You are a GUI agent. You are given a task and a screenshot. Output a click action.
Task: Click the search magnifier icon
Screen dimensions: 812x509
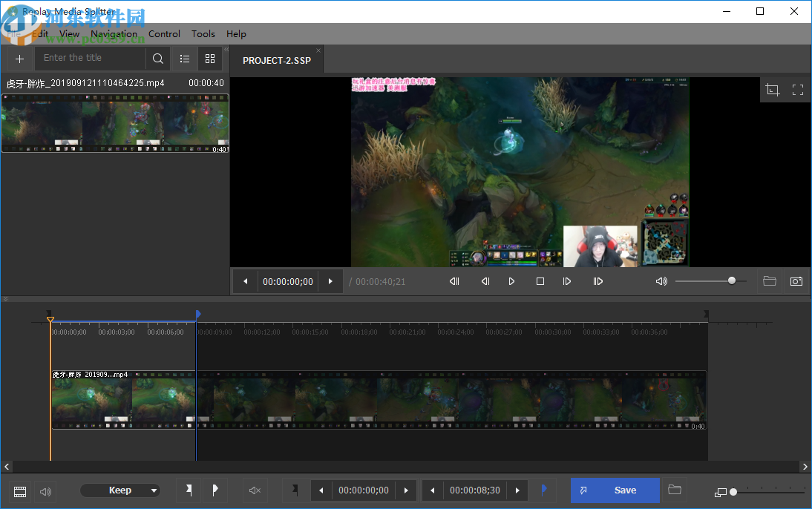[x=157, y=58]
